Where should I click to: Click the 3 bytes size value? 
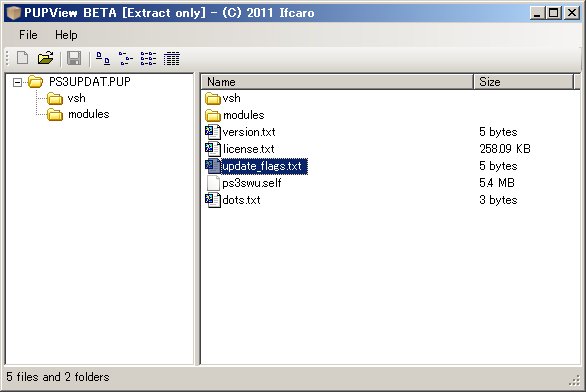coord(498,200)
